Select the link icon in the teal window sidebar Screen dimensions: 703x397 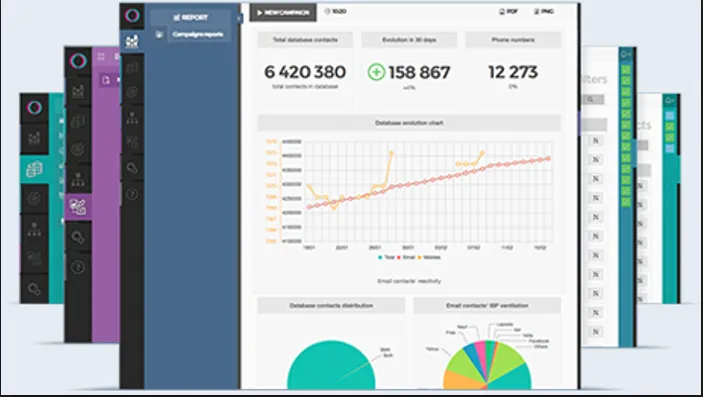[x=34, y=289]
